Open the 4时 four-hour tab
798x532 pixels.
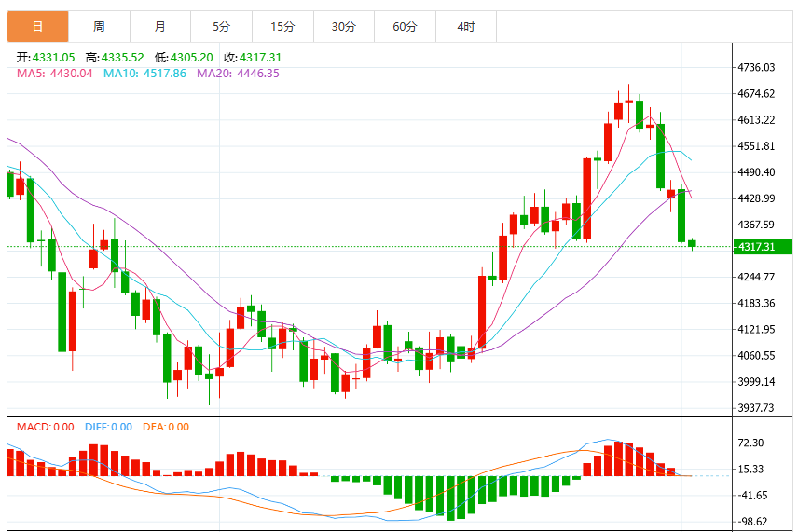[466, 26]
